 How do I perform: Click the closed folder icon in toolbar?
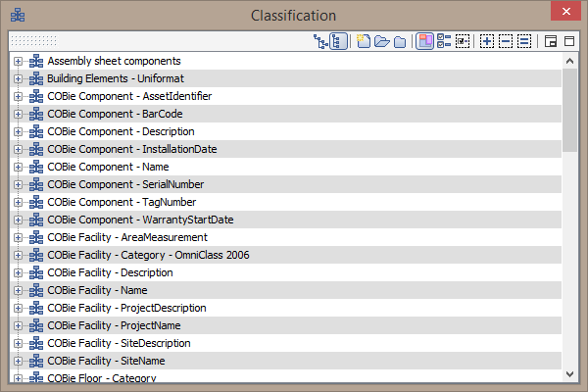(399, 41)
